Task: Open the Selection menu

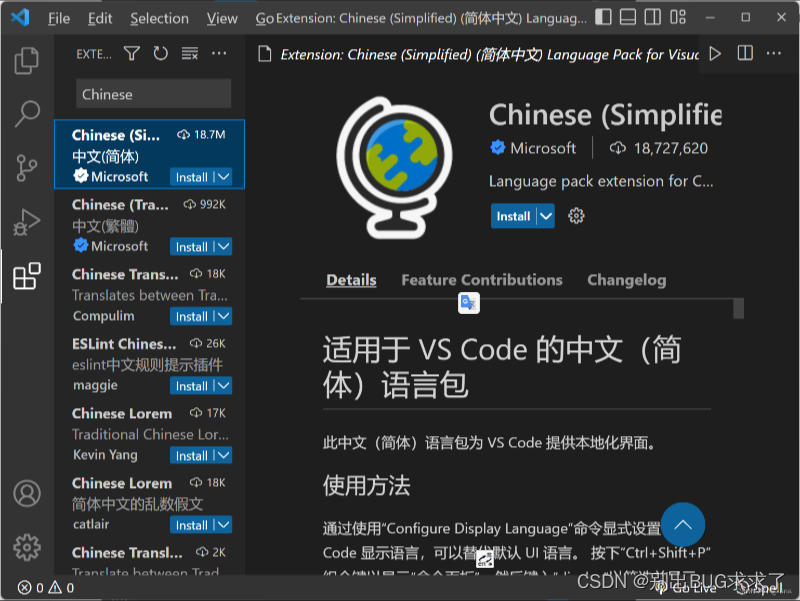Action: pos(159,18)
